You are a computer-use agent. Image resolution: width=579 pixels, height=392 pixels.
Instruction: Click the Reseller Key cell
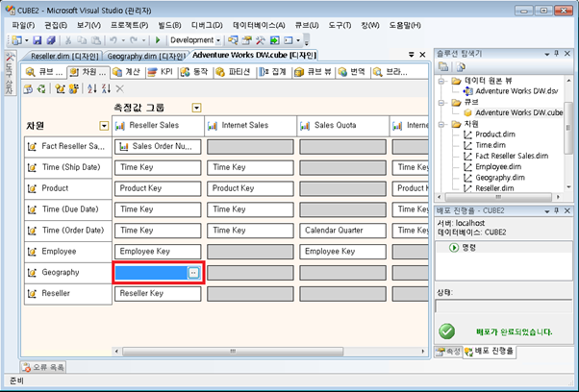coord(158,294)
